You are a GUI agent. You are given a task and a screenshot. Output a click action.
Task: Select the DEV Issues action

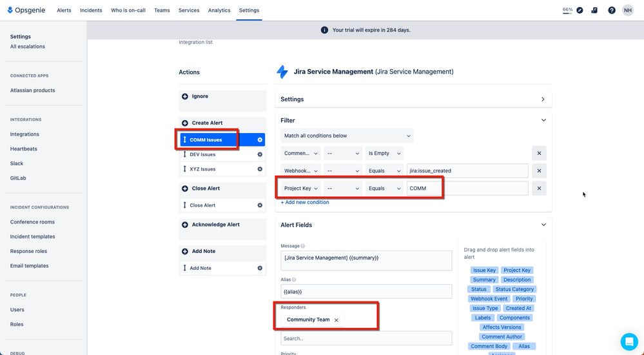point(202,155)
